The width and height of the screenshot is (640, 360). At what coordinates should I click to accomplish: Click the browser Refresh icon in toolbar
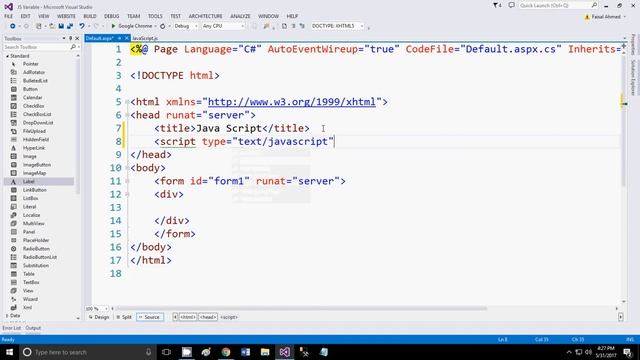162,26
